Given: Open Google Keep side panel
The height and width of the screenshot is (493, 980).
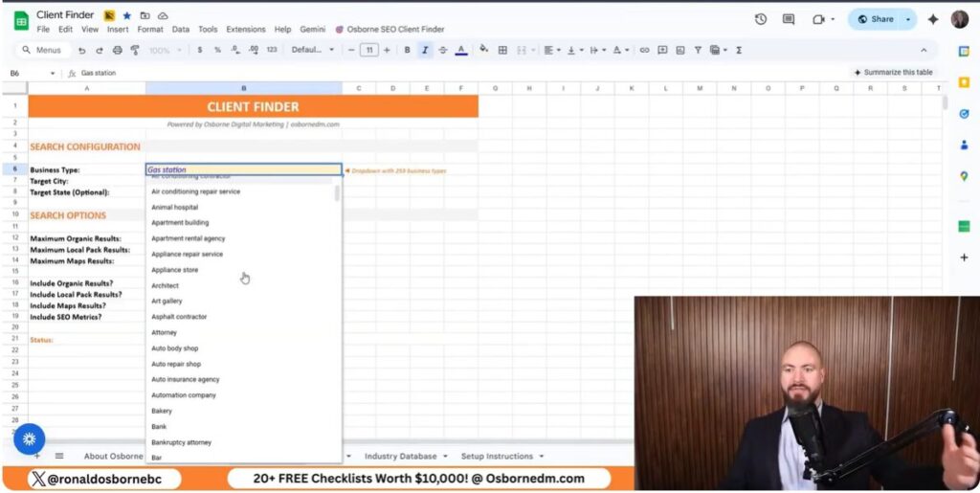Looking at the screenshot, I should [x=964, y=82].
